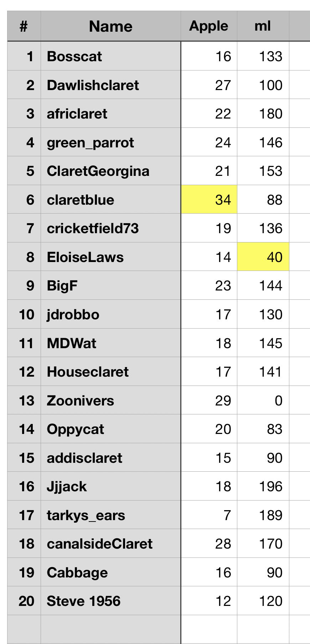Click the empty name cell below row 20
310x644 pixels.
(110, 629)
